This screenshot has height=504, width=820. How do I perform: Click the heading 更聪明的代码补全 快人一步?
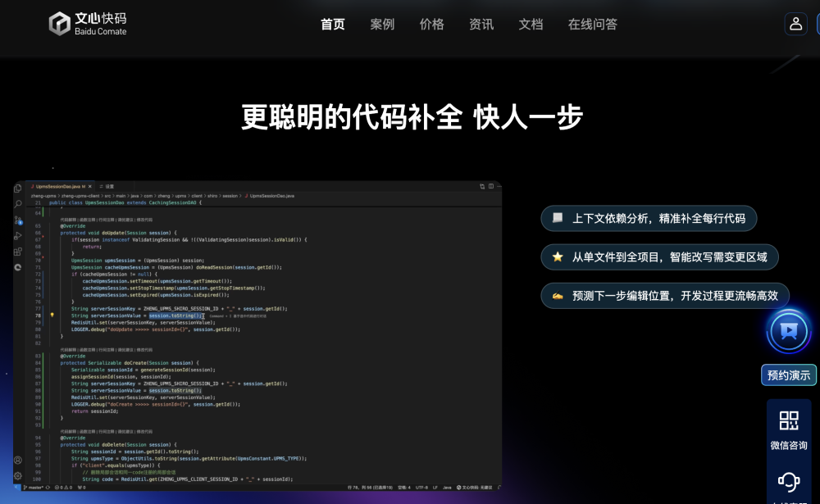pyautogui.click(x=412, y=116)
